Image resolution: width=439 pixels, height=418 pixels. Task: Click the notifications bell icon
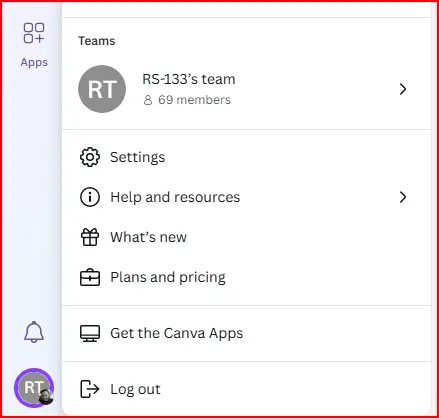(34, 332)
